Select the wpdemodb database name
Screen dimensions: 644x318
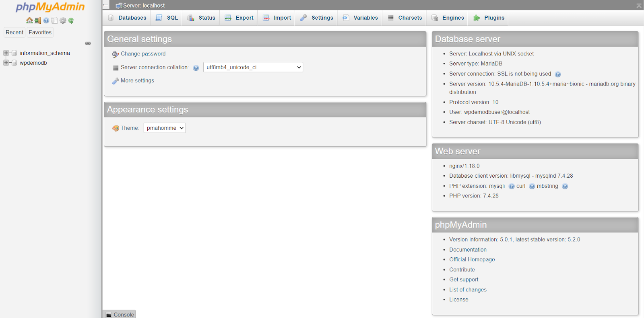tap(33, 63)
